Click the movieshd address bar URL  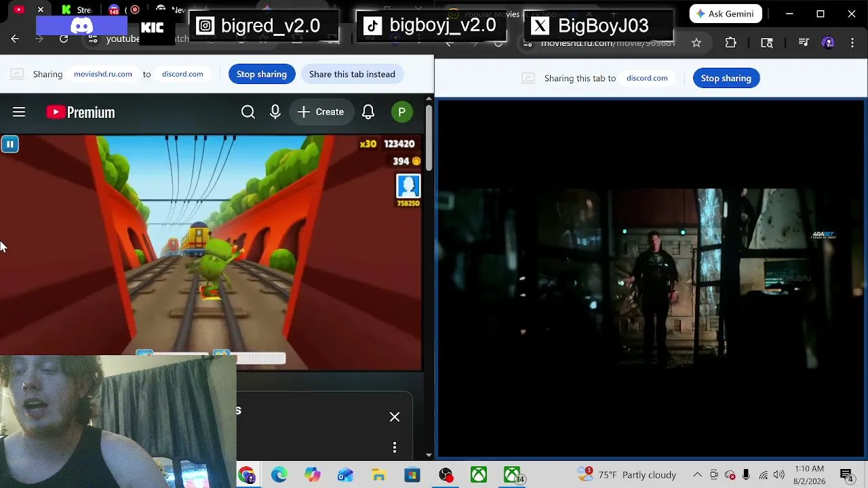point(608,43)
